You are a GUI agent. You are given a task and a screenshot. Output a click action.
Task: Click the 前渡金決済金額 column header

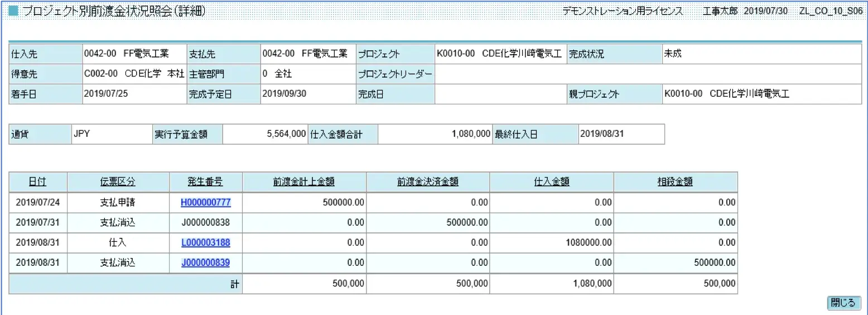tap(427, 182)
